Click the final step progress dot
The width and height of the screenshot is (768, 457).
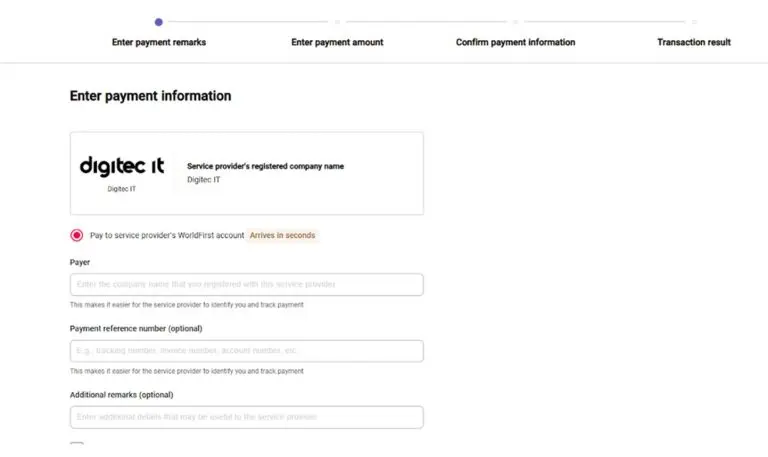[x=694, y=22]
